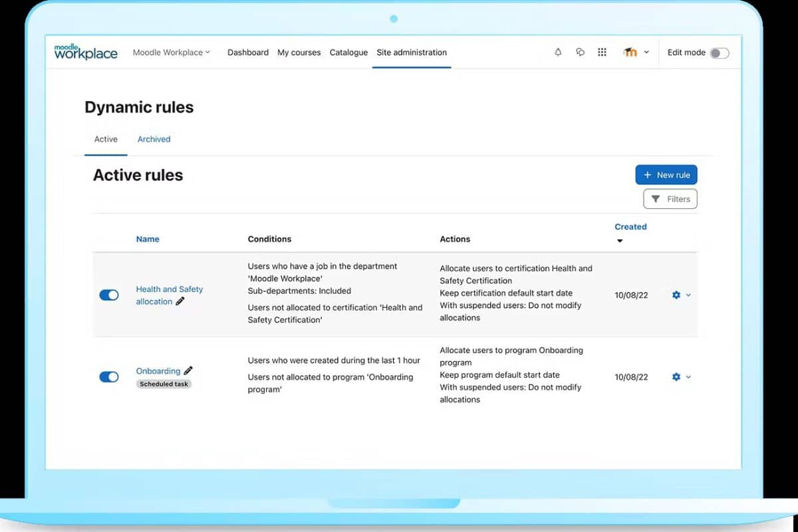Click 'Keep certification default start date' text

(506, 293)
